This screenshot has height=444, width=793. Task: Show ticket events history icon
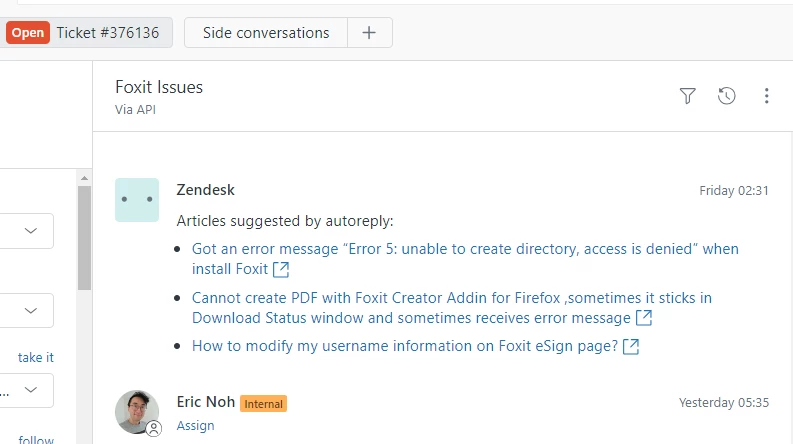[x=727, y=96]
